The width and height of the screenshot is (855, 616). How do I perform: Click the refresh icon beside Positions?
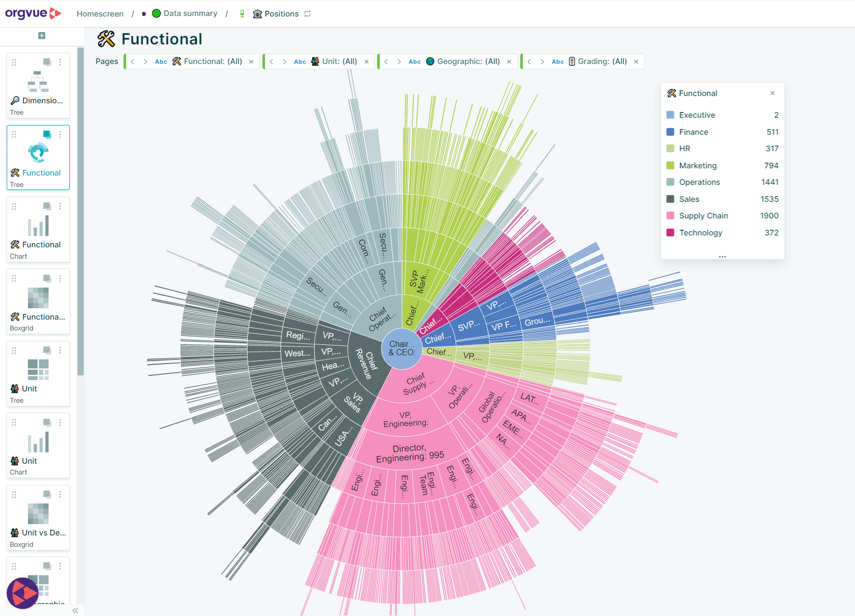tap(307, 14)
